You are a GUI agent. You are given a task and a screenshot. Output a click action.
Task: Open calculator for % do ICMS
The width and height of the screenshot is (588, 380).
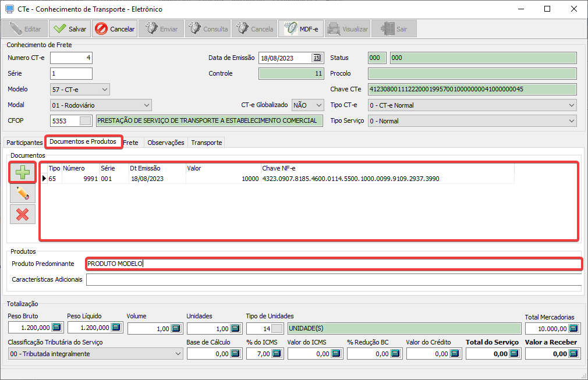(277, 353)
